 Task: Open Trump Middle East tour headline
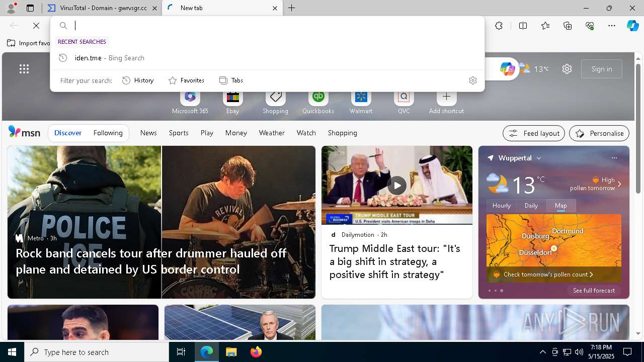pos(395,261)
